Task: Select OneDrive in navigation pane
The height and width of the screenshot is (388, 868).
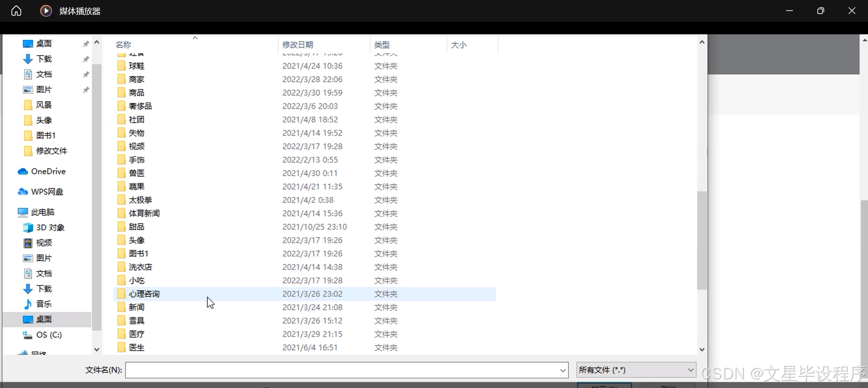Action: pos(48,171)
